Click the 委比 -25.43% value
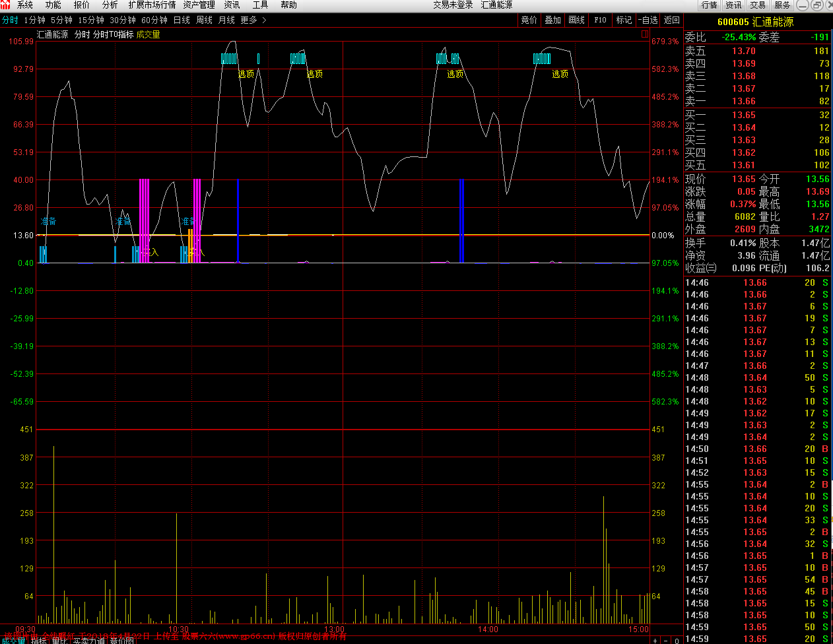 pos(739,37)
